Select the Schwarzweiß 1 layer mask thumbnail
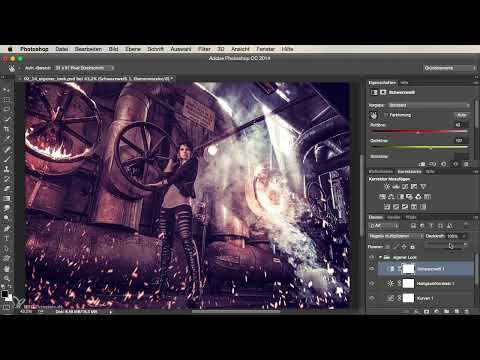This screenshot has width=480, height=360. point(408,269)
